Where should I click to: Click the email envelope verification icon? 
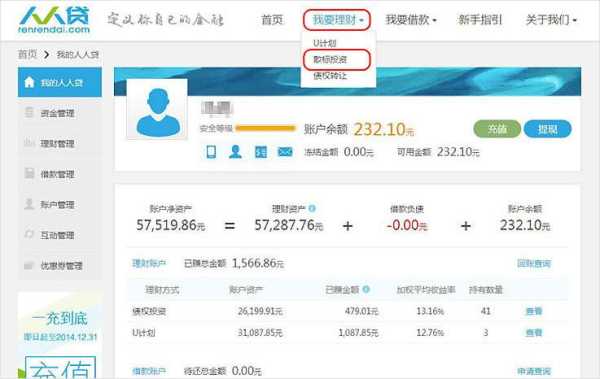click(285, 152)
